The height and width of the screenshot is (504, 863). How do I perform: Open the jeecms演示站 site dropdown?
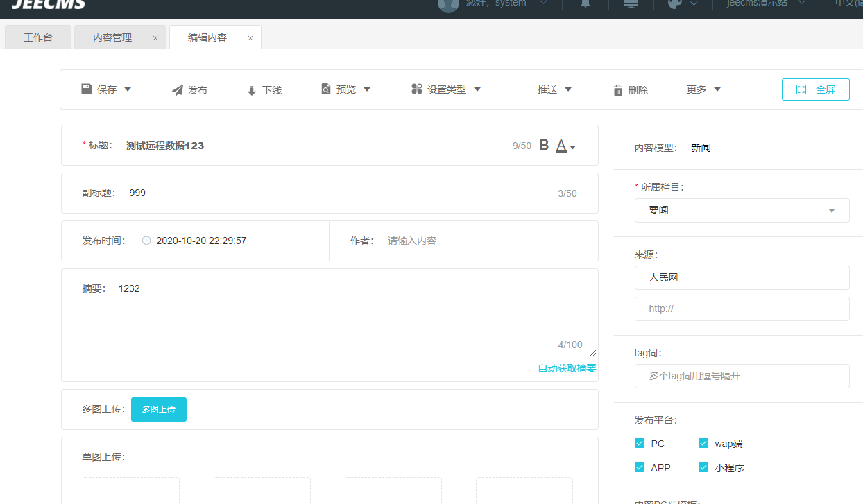(767, 3)
